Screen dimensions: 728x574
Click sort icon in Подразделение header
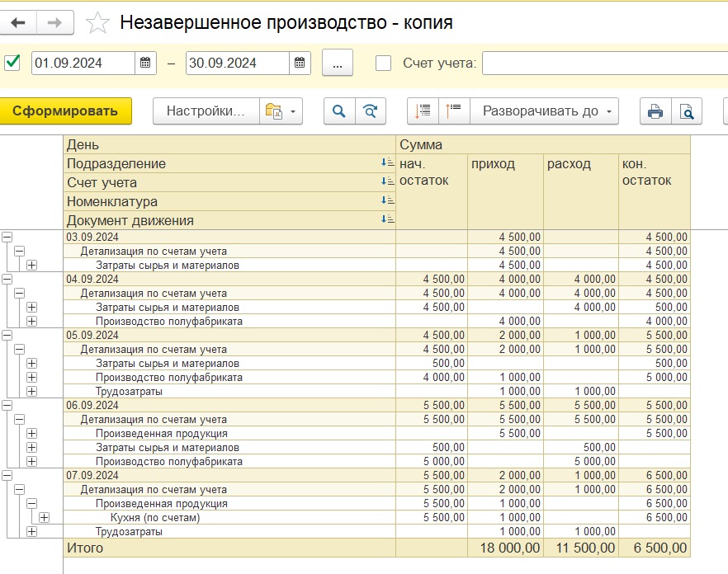click(x=387, y=162)
